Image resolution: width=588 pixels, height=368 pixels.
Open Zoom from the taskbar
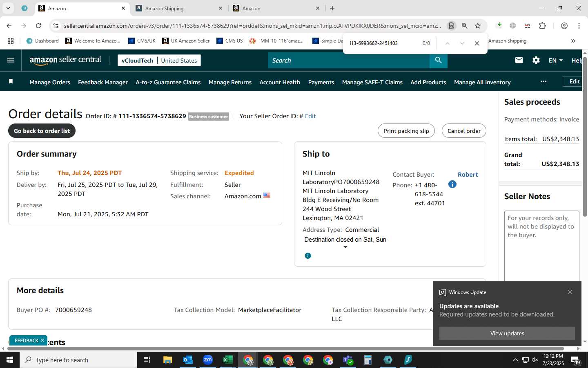point(208,360)
